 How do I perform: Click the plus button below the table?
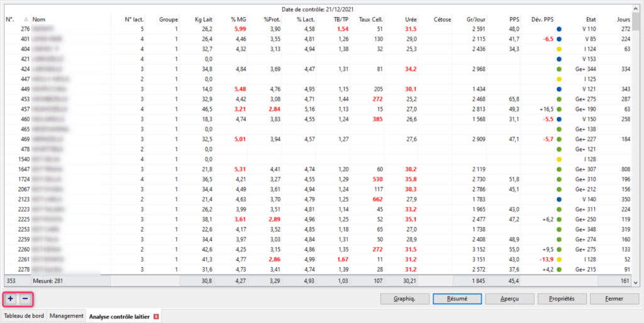(11, 299)
